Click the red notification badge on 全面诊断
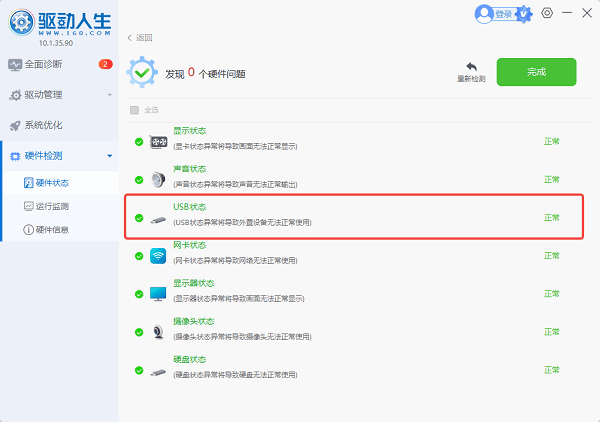The height and width of the screenshot is (422, 600). [106, 64]
